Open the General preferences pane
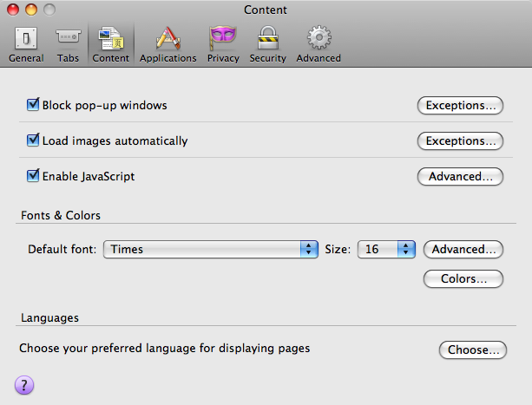Viewport: 532px width, 405px height. [25, 44]
